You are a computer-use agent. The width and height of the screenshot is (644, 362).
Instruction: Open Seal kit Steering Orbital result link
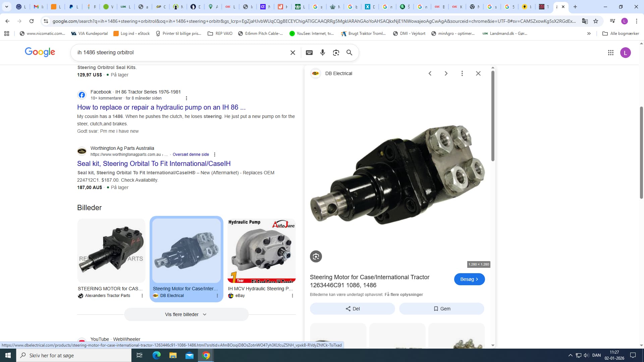pos(154,164)
